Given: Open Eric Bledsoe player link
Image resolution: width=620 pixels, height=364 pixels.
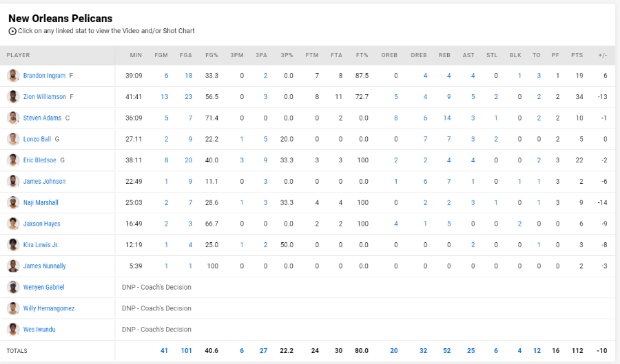Looking at the screenshot, I should pos(39,160).
